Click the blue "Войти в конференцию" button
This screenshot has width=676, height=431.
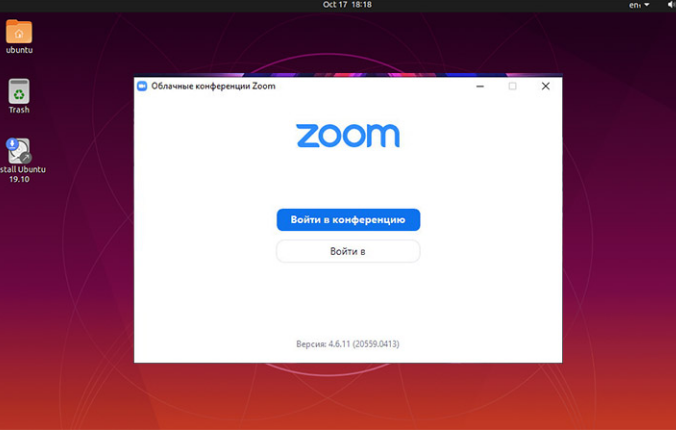[x=348, y=220]
